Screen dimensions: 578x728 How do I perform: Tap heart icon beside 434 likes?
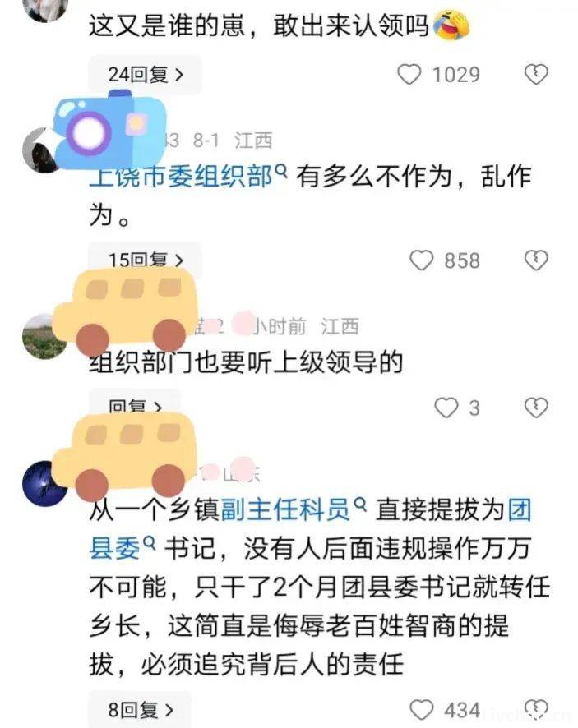point(422,710)
